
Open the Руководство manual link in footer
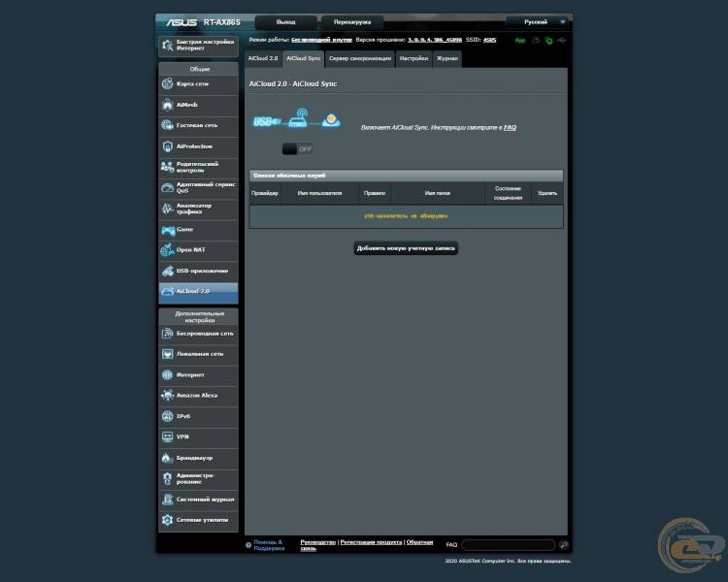(318, 542)
